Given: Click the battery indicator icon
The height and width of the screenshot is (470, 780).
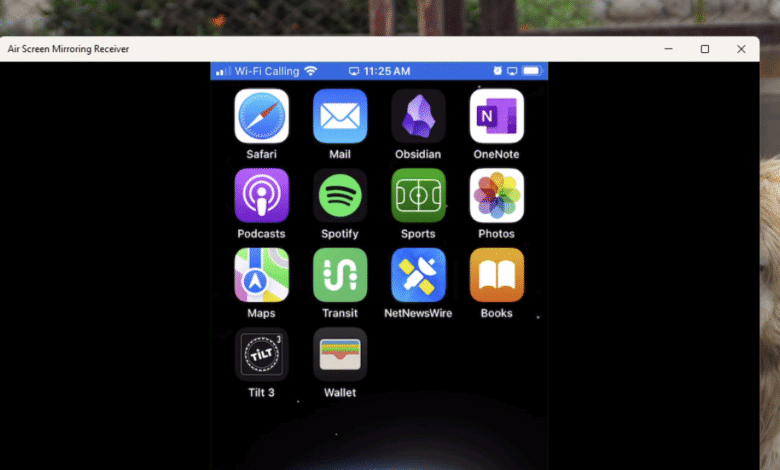Looking at the screenshot, I should click(532, 71).
